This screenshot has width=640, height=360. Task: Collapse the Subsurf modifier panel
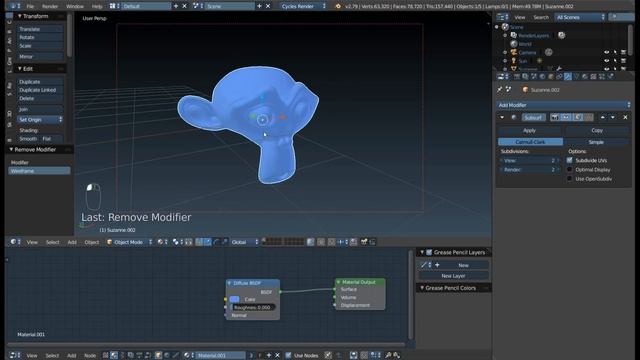tap(502, 117)
